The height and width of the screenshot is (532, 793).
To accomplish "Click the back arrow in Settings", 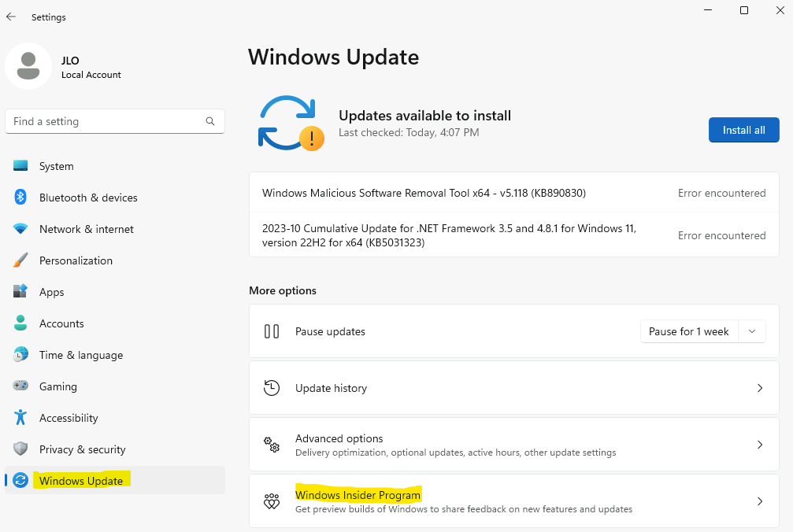I will 11,17.
